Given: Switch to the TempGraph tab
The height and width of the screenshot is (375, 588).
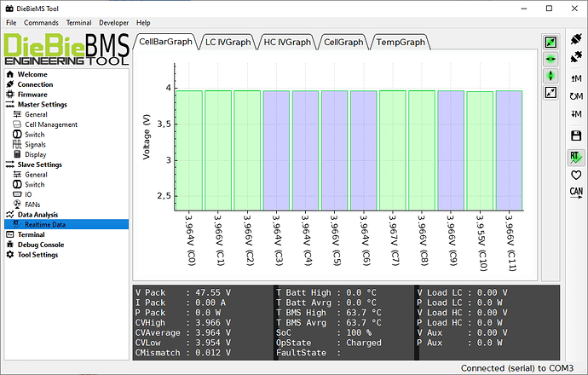Looking at the screenshot, I should coord(400,41).
